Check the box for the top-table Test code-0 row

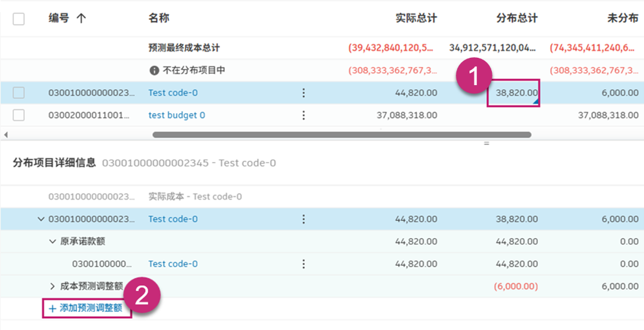[19, 93]
